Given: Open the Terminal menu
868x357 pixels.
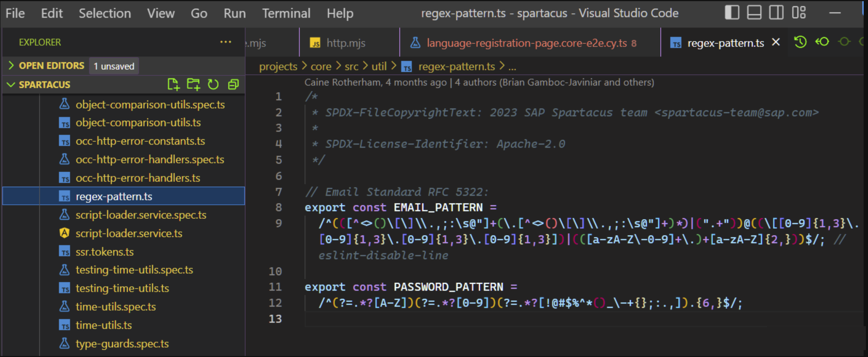Looking at the screenshot, I should (x=286, y=14).
